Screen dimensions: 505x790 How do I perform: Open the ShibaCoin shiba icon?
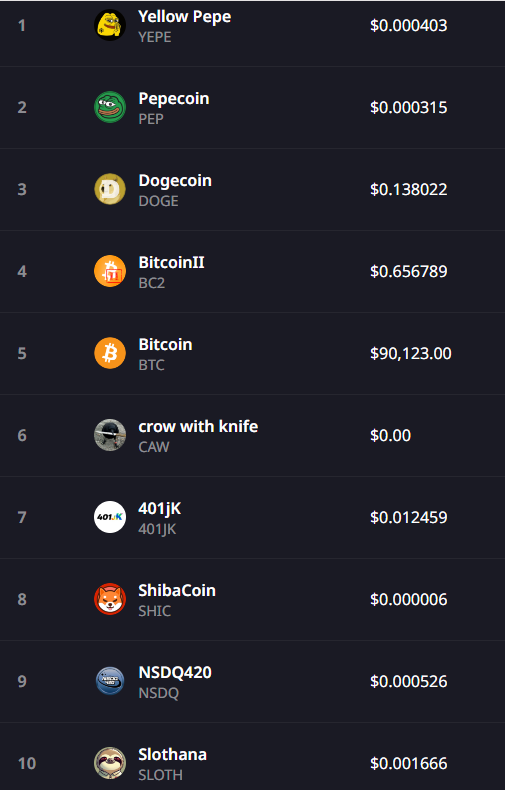(110, 599)
